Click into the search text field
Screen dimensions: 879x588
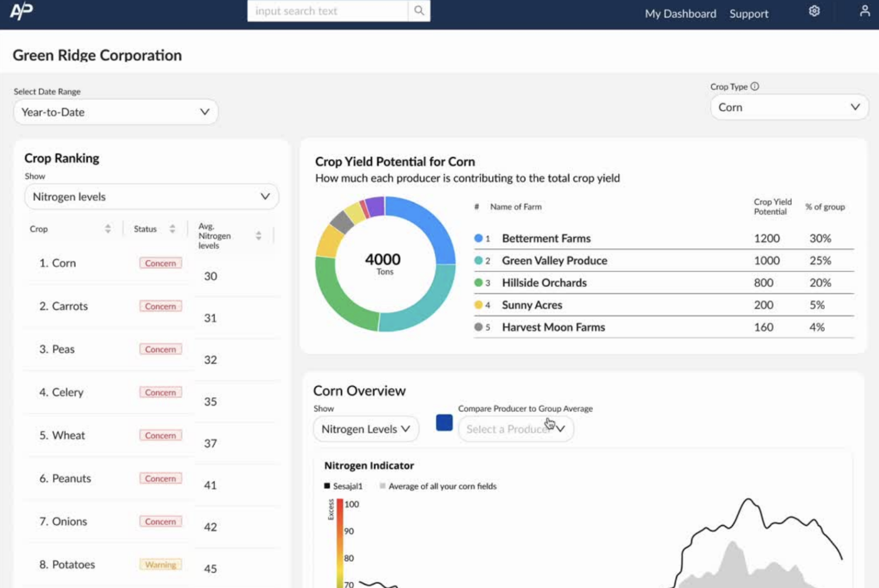327,11
